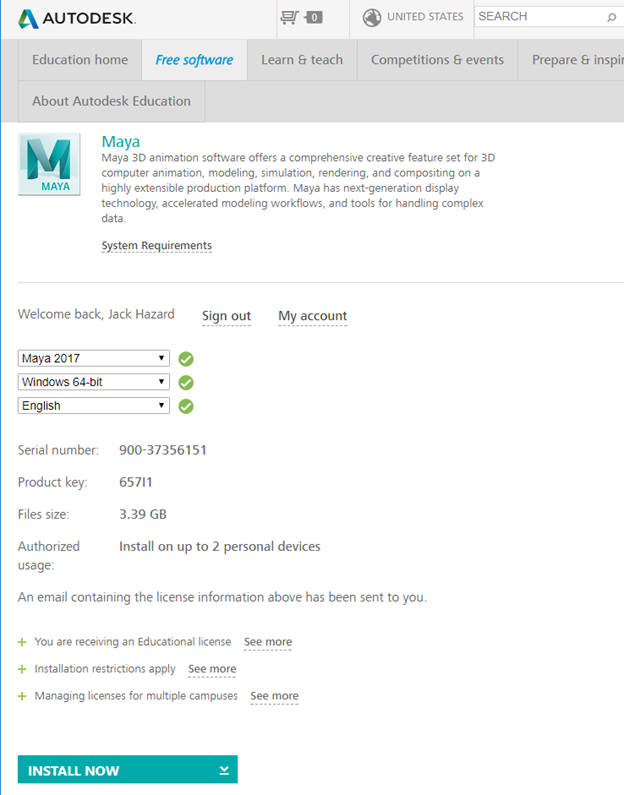Click the Installation restrictions apply text
Image resolution: width=624 pixels, height=795 pixels.
pos(105,669)
